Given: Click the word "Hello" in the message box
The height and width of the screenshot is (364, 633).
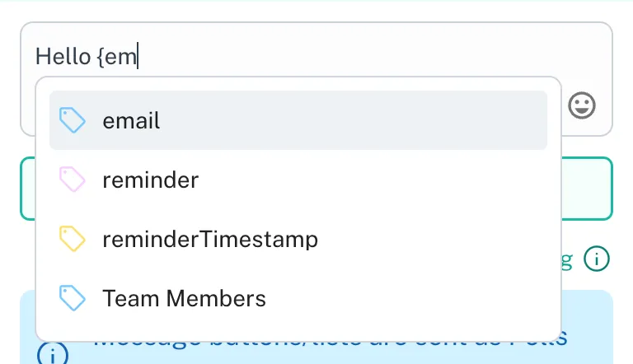Looking at the screenshot, I should (x=63, y=56).
